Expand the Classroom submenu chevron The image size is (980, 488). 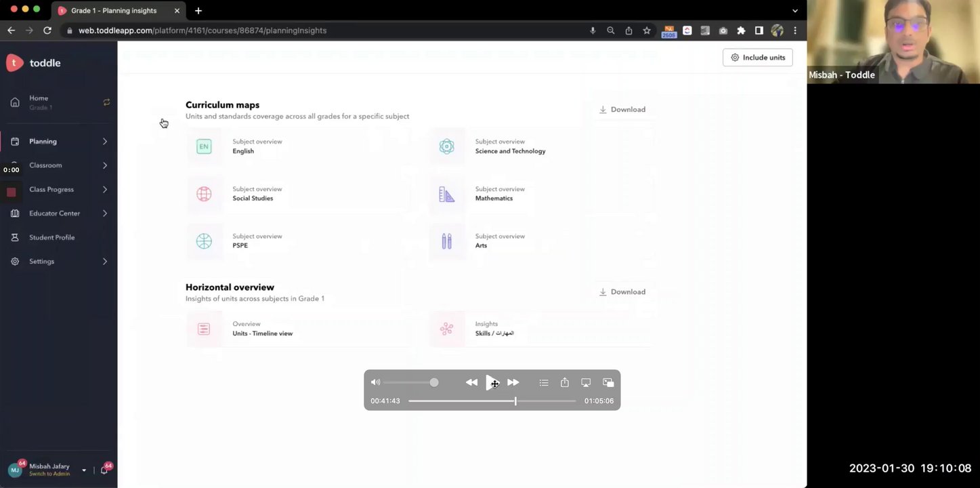click(105, 165)
